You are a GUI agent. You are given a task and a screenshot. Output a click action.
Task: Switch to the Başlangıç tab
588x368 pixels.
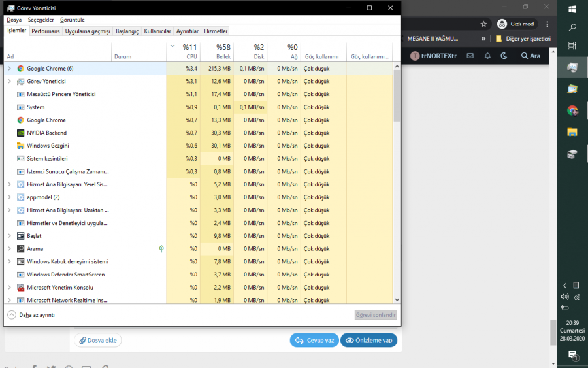pyautogui.click(x=127, y=31)
